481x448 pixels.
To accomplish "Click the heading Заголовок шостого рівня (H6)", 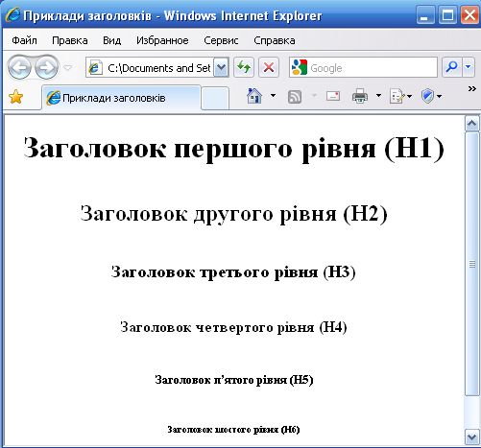I will coord(234,430).
